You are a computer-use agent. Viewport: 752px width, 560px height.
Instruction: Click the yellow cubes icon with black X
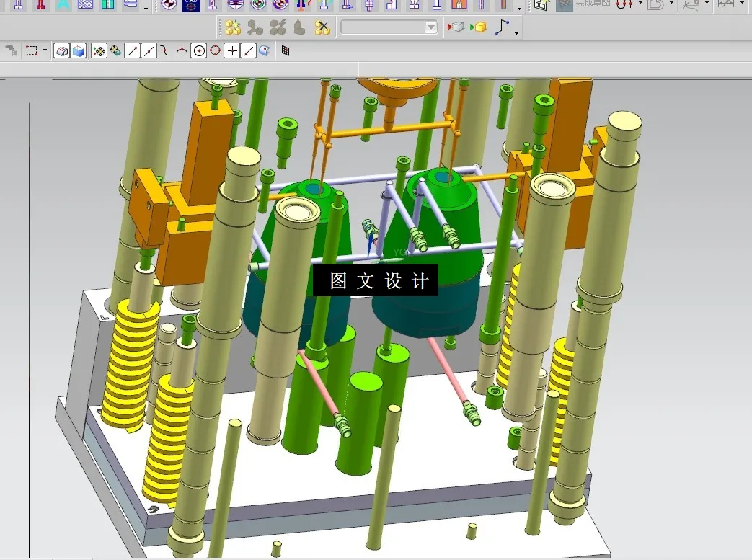[323, 27]
